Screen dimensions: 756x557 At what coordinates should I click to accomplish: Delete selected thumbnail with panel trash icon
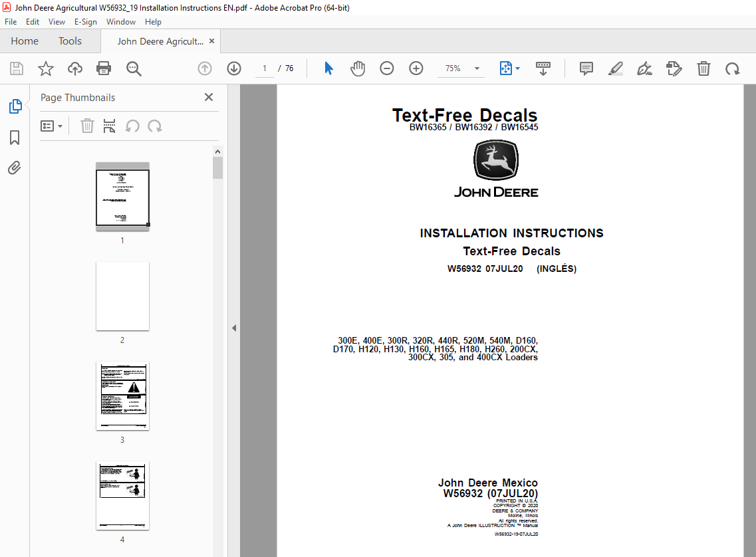coord(87,126)
